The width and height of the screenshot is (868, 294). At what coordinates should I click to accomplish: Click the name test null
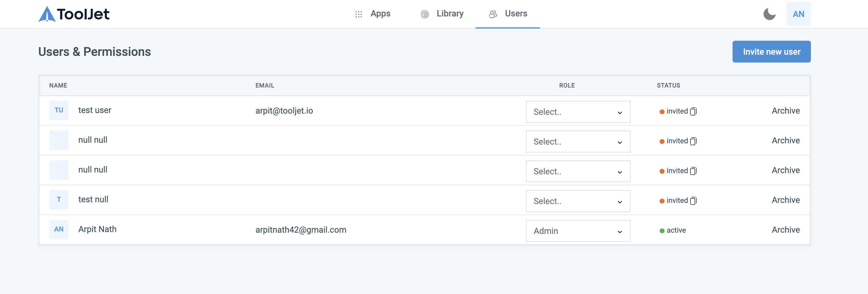(93, 200)
